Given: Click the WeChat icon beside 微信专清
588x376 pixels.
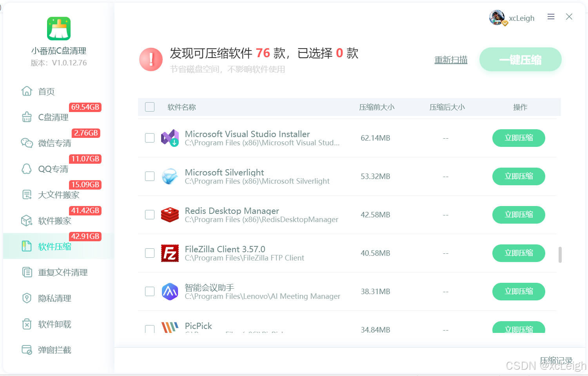Looking at the screenshot, I should (27, 143).
